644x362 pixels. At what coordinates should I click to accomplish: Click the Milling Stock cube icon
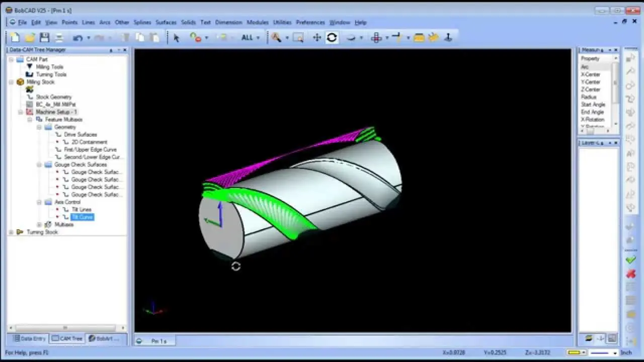[x=20, y=82]
